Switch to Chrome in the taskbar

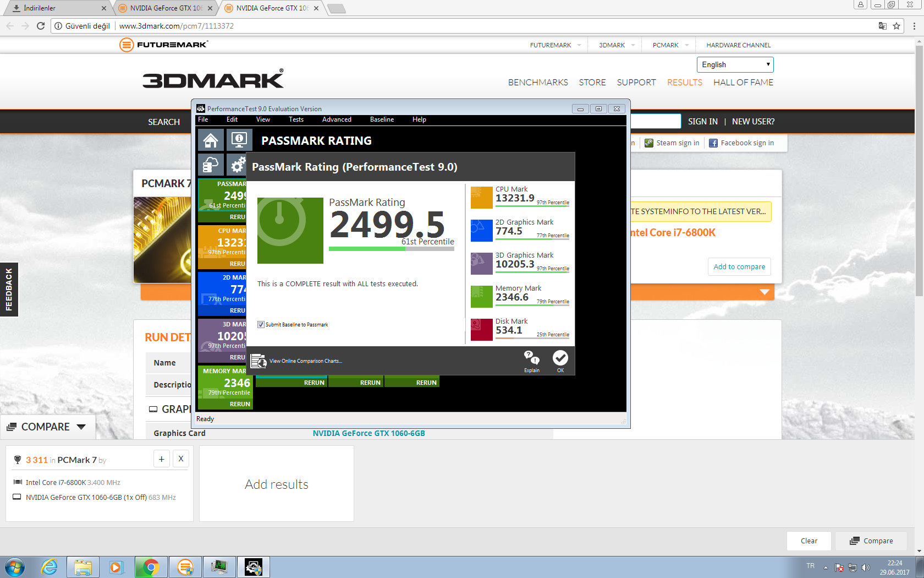tap(151, 567)
